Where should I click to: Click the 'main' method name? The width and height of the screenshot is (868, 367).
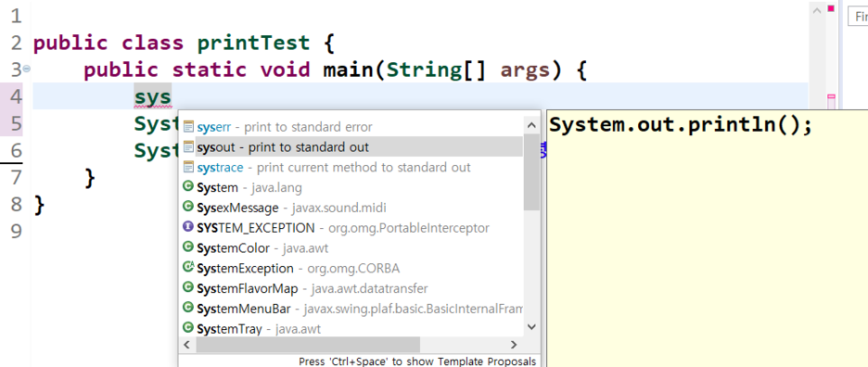coord(348,70)
